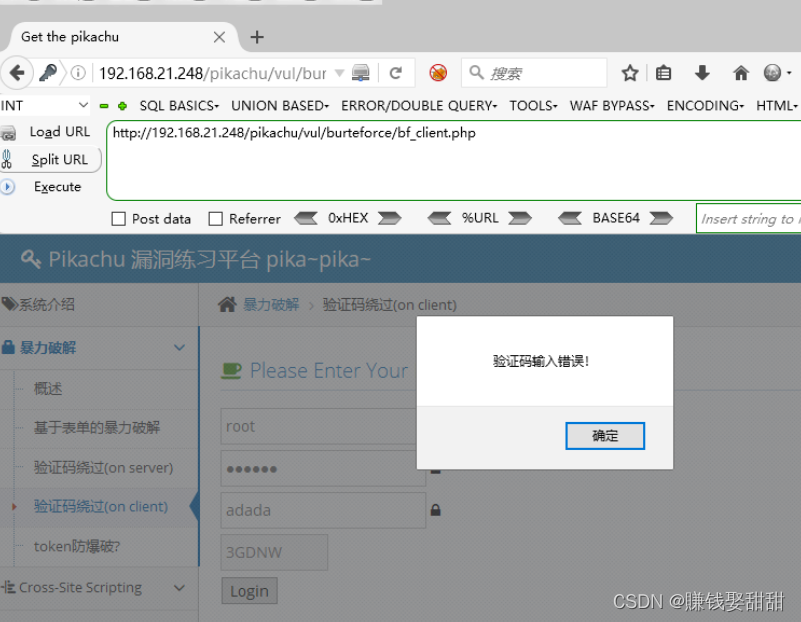Click the red blocked cookie extension icon
This screenshot has height=622, width=801.
pos(438,73)
